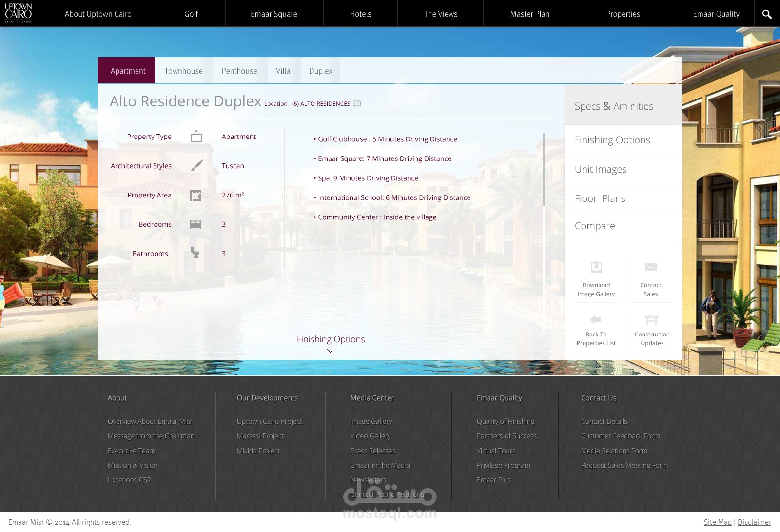Click the Architectural Styles brush icon
The image size is (780, 532).
coord(196,166)
